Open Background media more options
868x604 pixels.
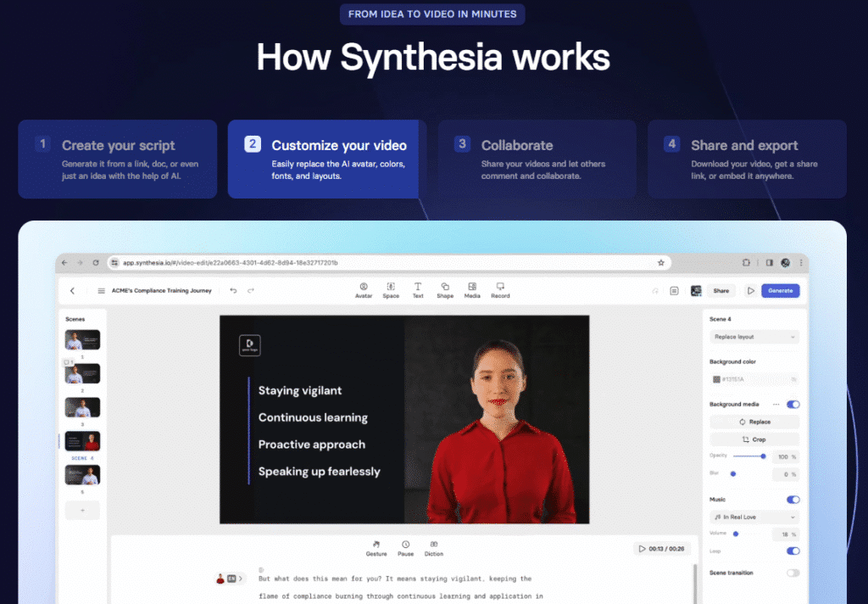(776, 405)
